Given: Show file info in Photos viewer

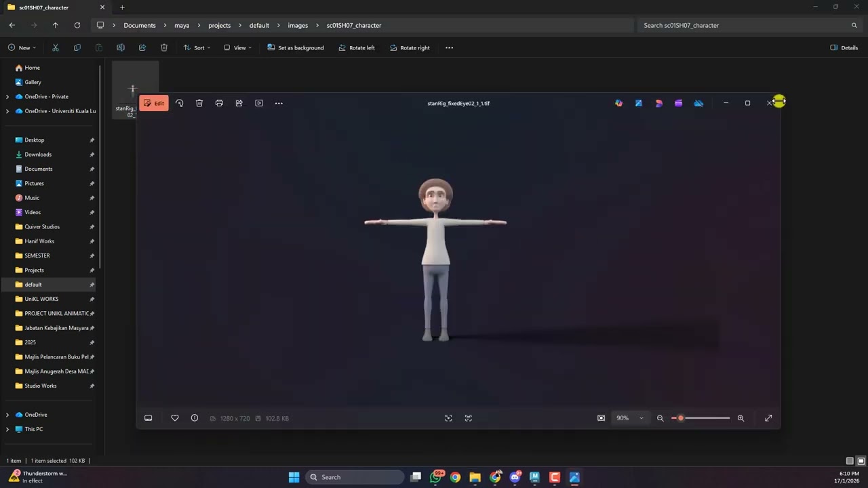Looking at the screenshot, I should point(195,418).
